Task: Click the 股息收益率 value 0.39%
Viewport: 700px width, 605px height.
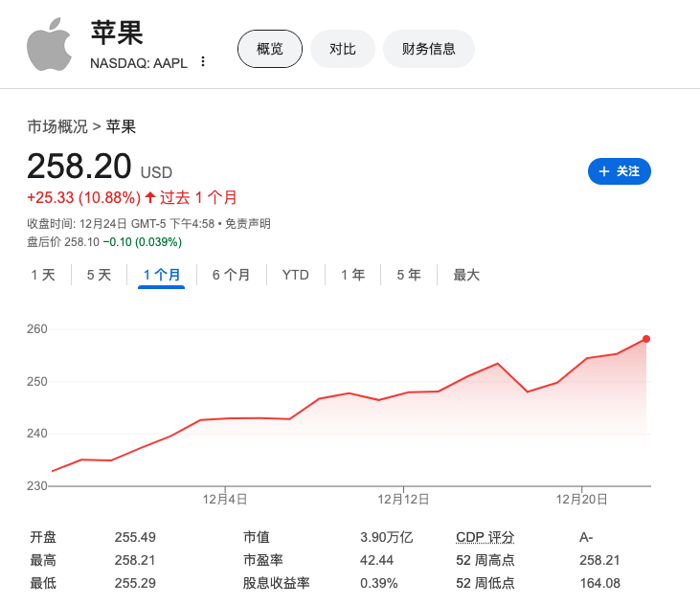Action: (379, 584)
